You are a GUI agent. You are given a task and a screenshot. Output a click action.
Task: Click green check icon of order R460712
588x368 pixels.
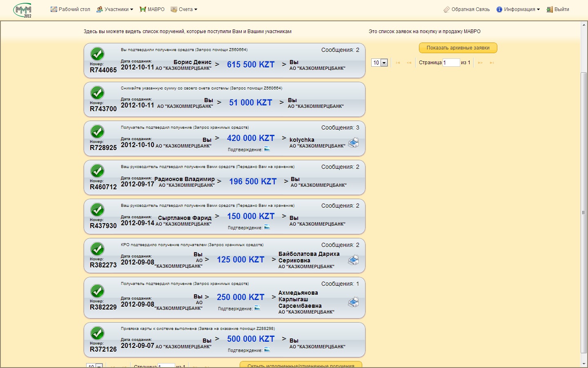pyautogui.click(x=97, y=171)
